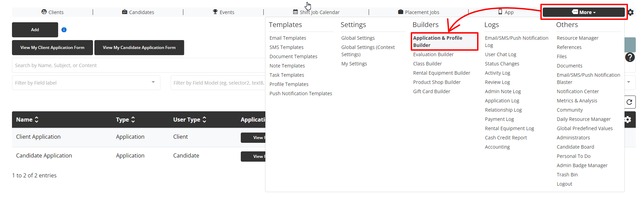
Task: Open Rental Equipment Builder
Action: pyautogui.click(x=442, y=73)
